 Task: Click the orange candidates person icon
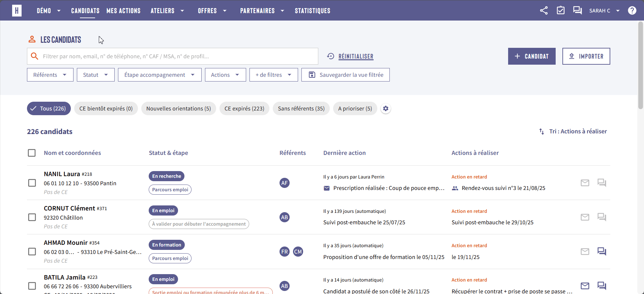32,39
